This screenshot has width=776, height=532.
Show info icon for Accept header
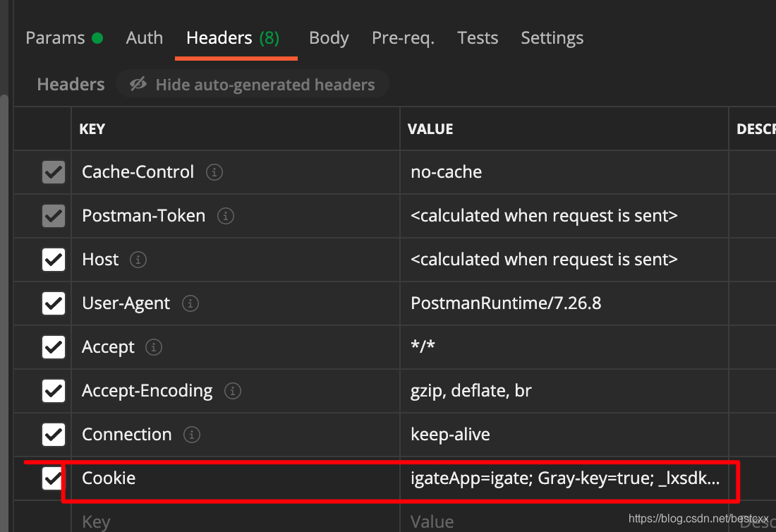(154, 347)
